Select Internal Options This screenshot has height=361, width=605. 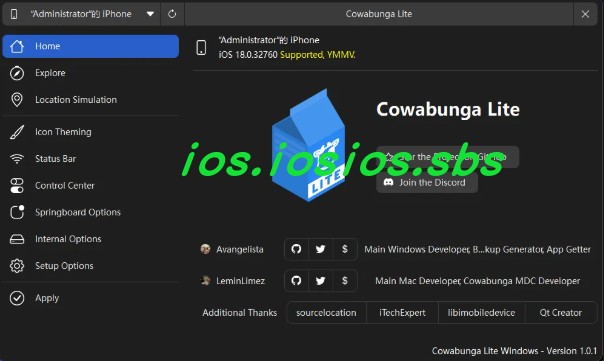click(x=91, y=239)
